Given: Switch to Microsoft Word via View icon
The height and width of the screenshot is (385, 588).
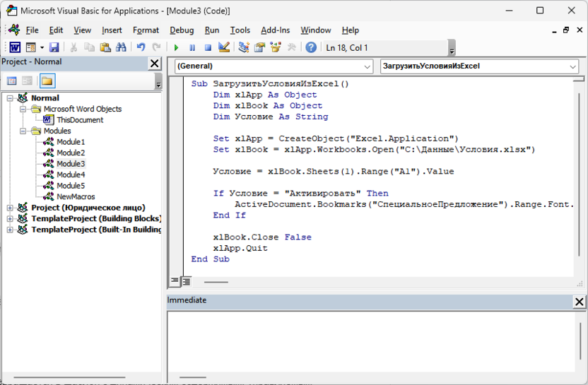Looking at the screenshot, I should [x=15, y=47].
